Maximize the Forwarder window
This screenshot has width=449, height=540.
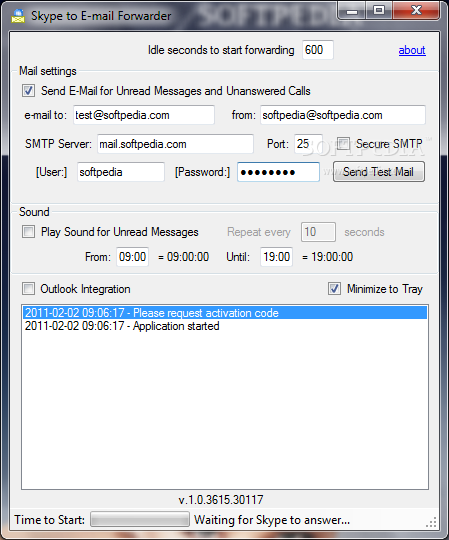[x=379, y=10]
